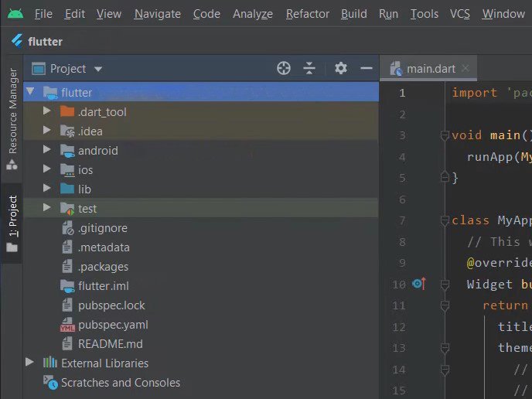This screenshot has width=532, height=399.
Task: Open the File menu
Action: [43, 14]
